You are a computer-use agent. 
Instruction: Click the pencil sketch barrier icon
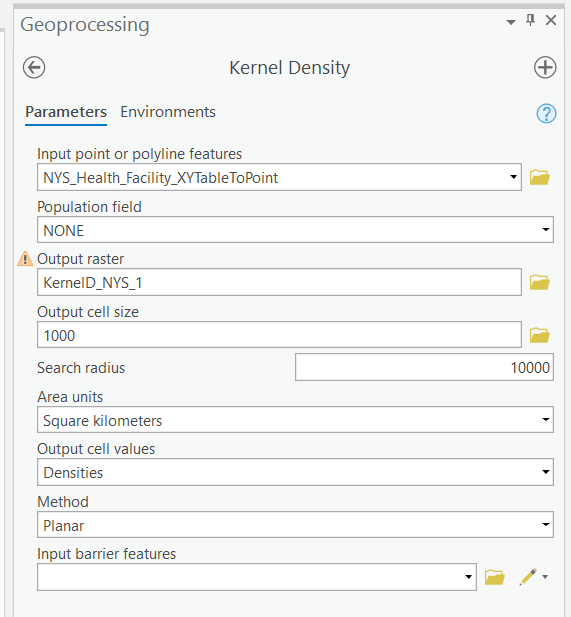coord(528,577)
